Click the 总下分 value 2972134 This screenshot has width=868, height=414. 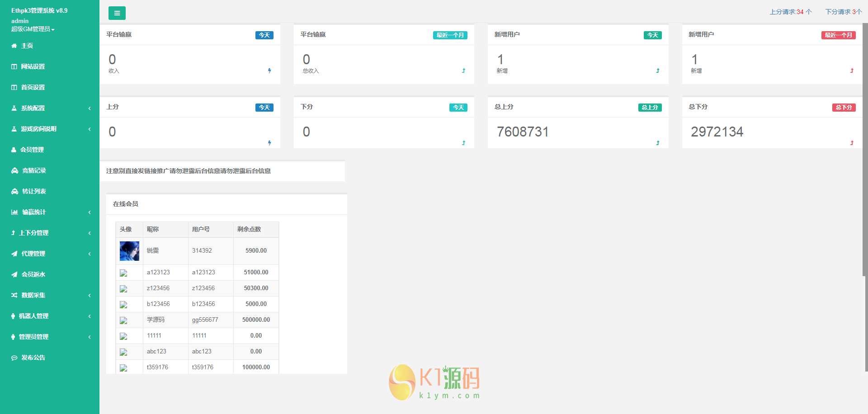pos(717,132)
